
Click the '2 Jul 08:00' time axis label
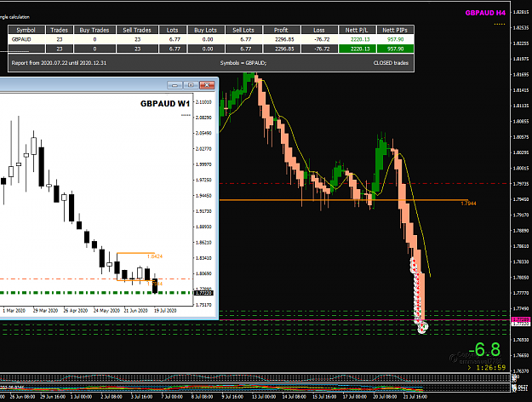pos(112,397)
